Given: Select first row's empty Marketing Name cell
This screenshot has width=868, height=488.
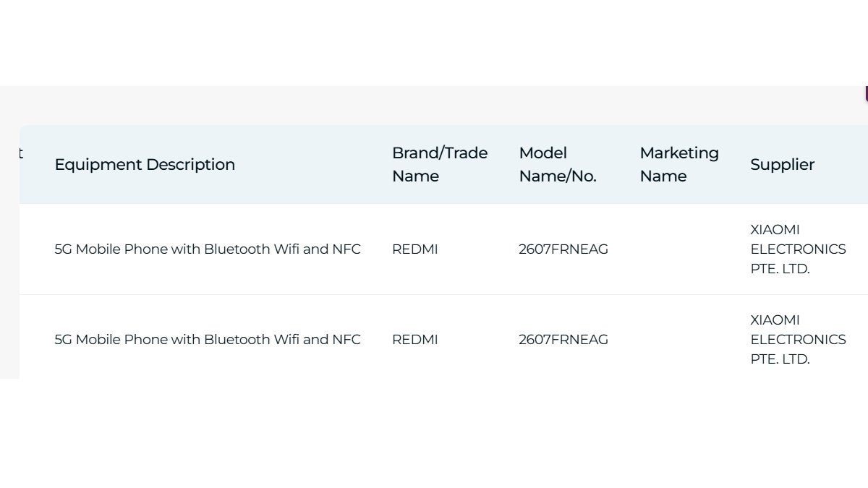Looking at the screenshot, I should [x=683, y=249].
